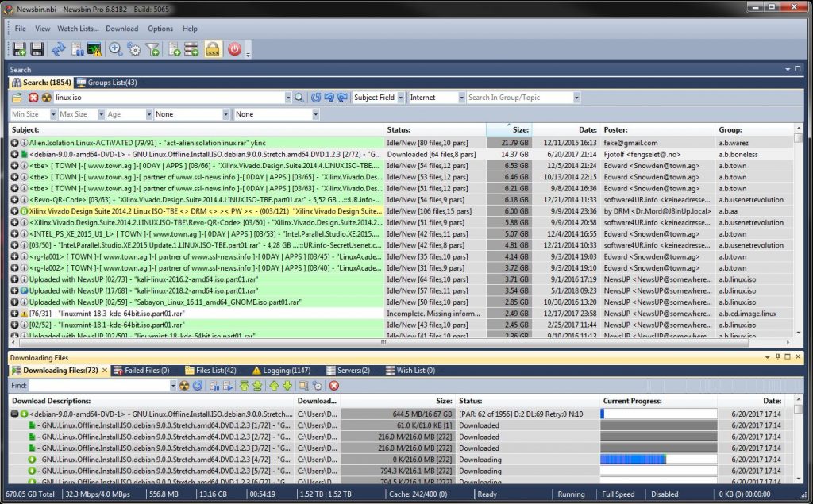Click the move to top green arrow

[x=245, y=386]
